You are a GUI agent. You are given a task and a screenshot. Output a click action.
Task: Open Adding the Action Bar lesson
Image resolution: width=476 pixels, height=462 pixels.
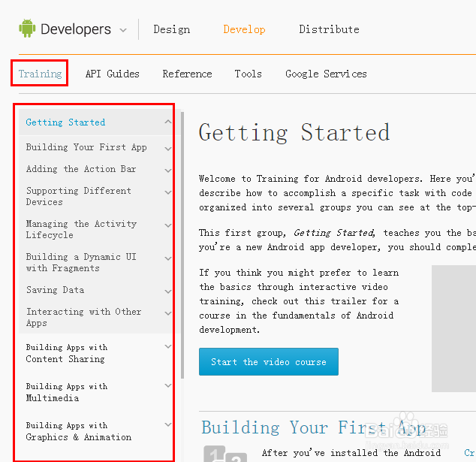pos(81,169)
